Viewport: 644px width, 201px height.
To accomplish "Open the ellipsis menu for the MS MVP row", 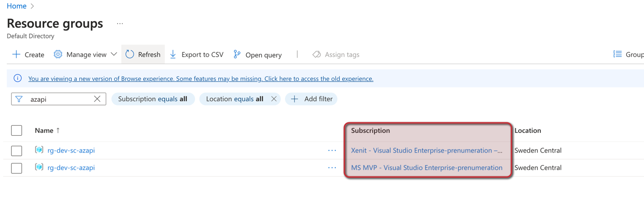I will click(332, 168).
